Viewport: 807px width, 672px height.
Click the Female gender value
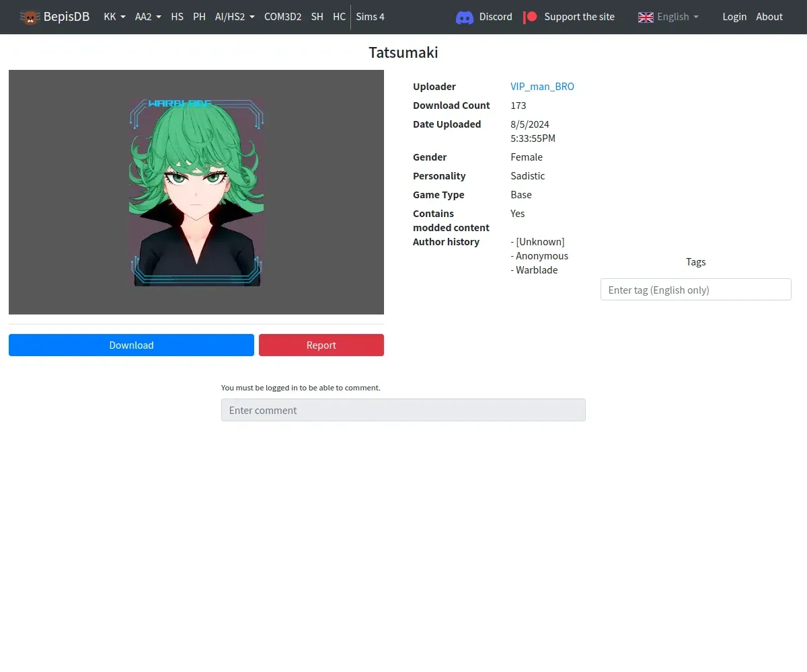[527, 157]
